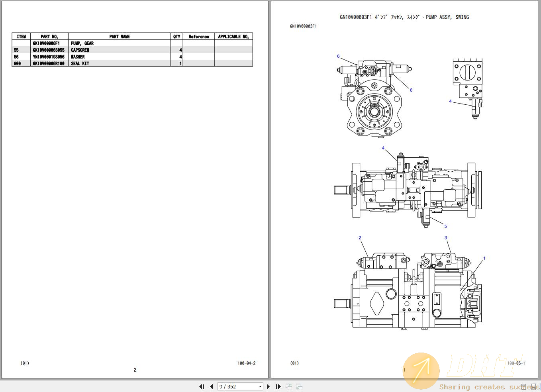Click callout 1 on the bottom pump view
This screenshot has height=392, width=541.
484,258
